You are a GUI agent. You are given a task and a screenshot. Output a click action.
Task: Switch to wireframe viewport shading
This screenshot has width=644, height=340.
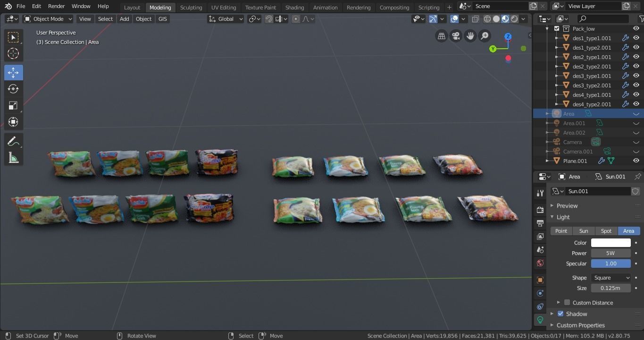(x=487, y=19)
